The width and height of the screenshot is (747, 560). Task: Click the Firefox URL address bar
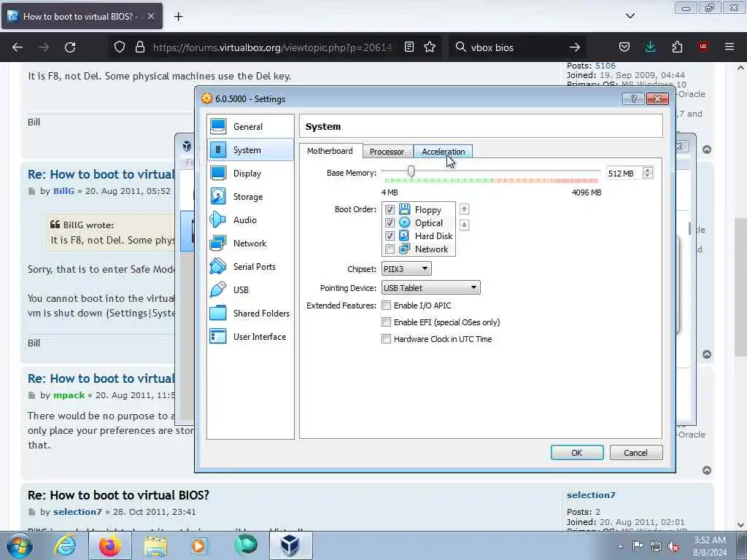click(x=274, y=47)
